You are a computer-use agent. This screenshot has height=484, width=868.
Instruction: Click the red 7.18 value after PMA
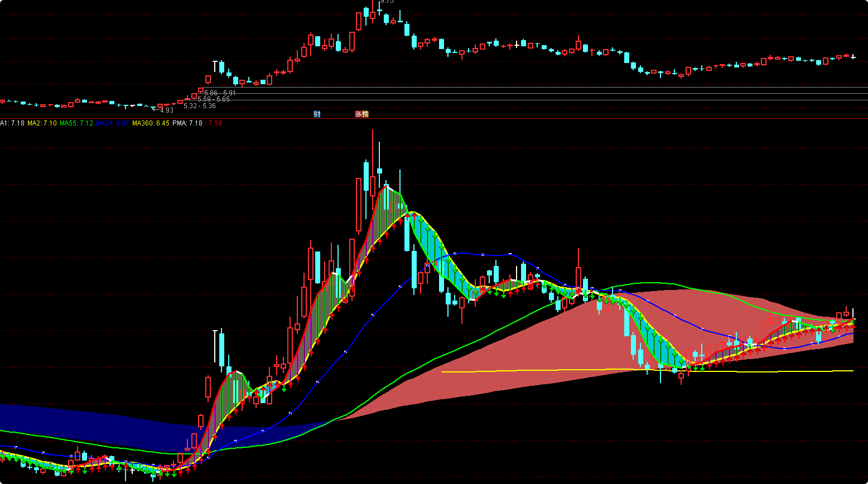[x=215, y=123]
